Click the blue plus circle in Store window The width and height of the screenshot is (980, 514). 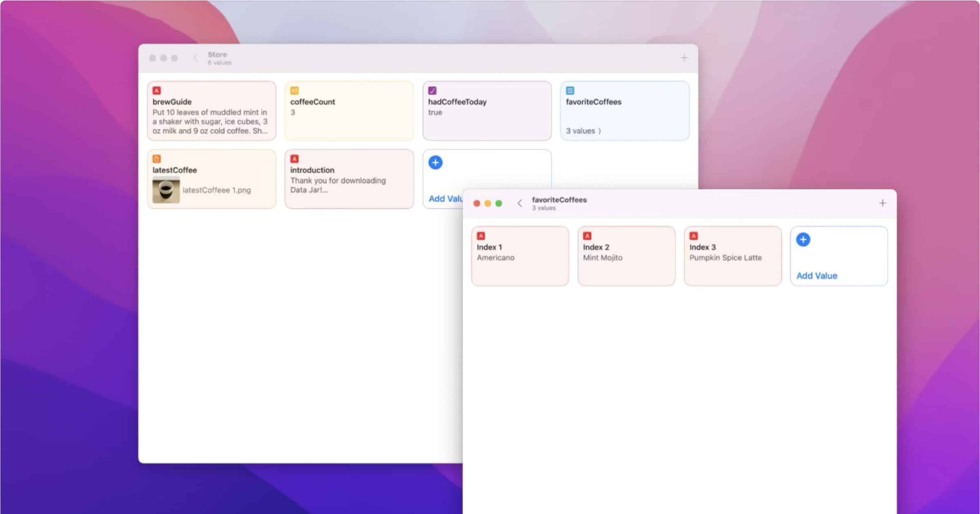tap(435, 162)
